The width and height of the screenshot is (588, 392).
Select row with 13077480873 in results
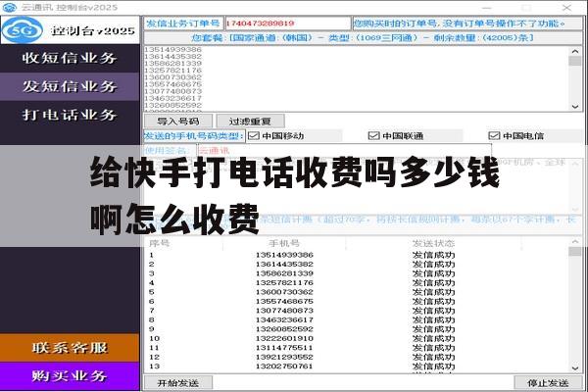pos(357,311)
